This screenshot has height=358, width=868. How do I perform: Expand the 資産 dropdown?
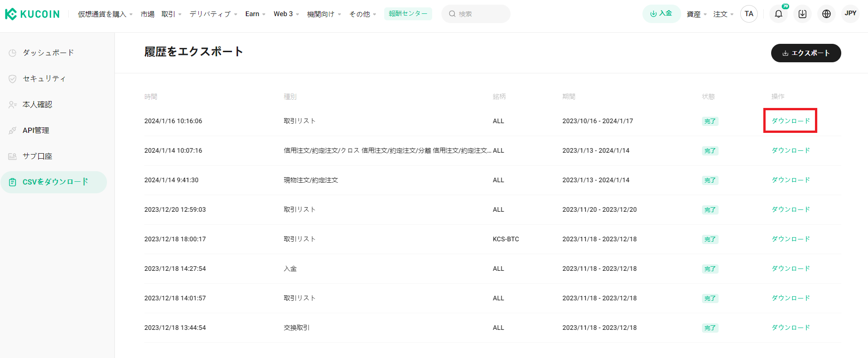(696, 14)
